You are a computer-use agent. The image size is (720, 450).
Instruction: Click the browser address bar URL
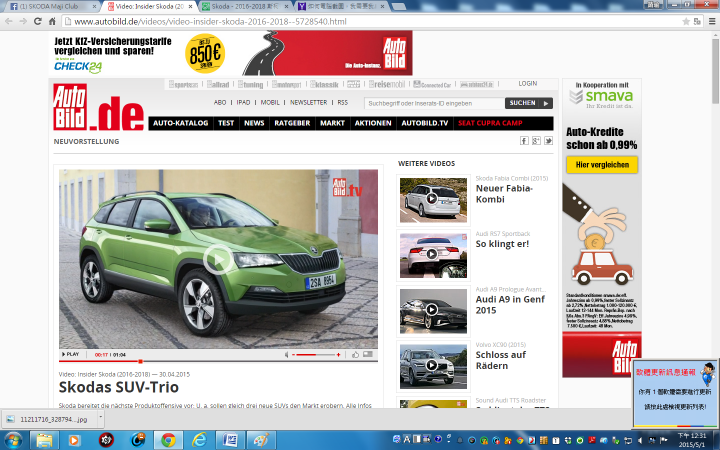[x=210, y=22]
